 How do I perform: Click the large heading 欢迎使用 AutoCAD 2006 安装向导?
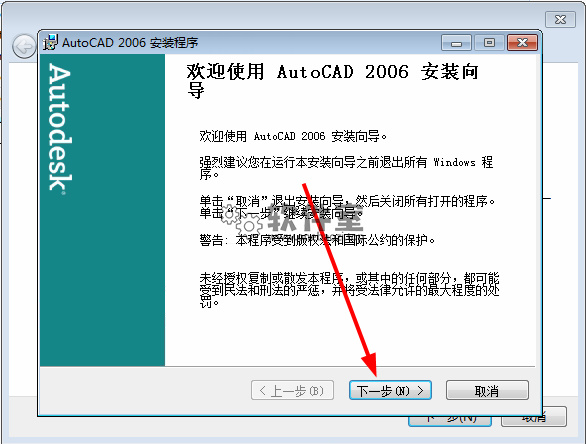point(333,81)
